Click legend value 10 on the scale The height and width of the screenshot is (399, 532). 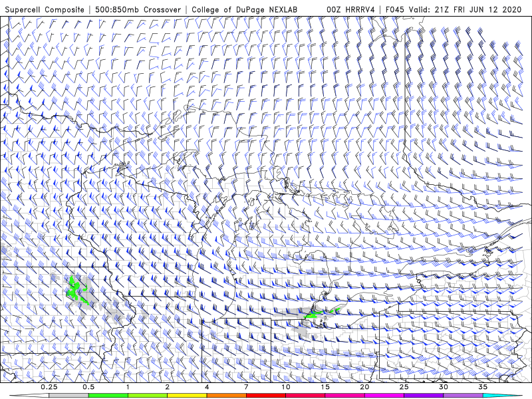(286, 387)
